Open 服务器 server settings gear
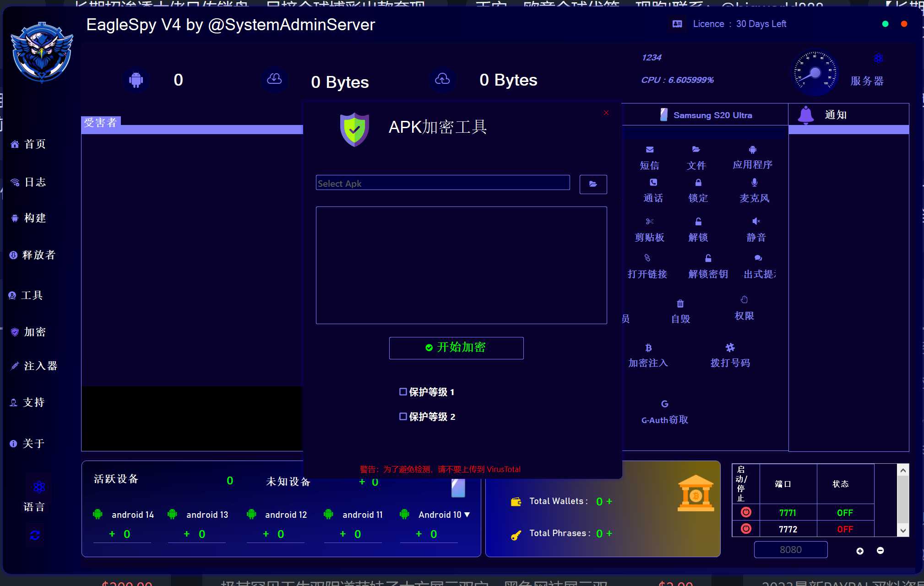 tap(878, 58)
